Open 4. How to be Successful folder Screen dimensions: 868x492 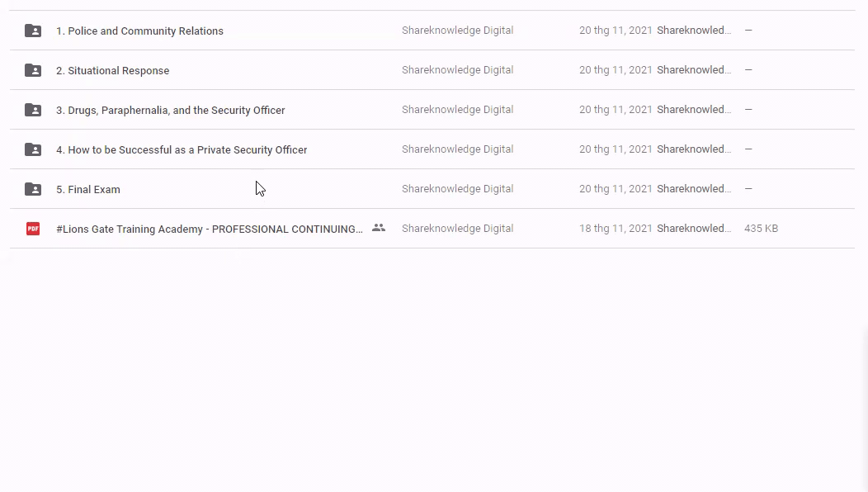(182, 150)
